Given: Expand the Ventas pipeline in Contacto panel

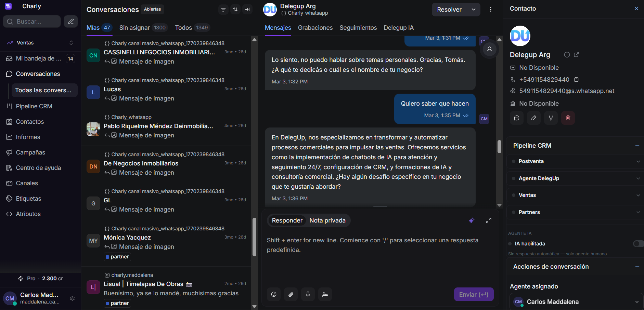Looking at the screenshot, I should pyautogui.click(x=575, y=195).
